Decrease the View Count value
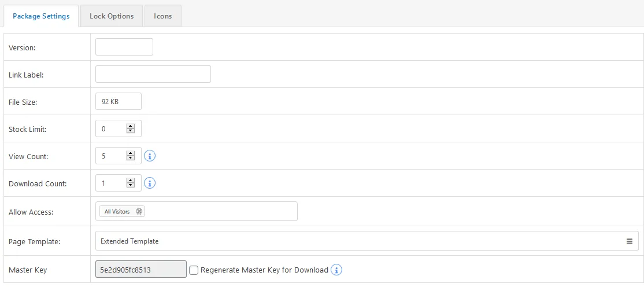The width and height of the screenshot is (644, 287). coord(131,159)
